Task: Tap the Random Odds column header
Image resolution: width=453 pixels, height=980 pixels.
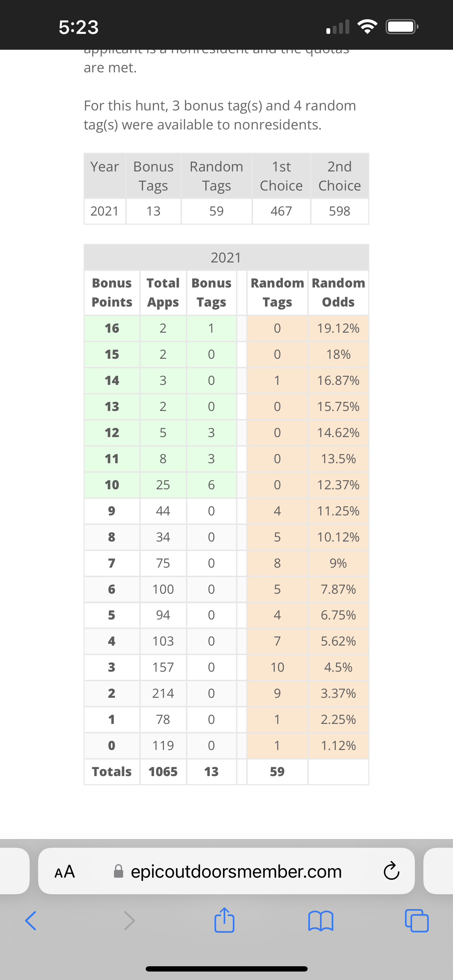Action: [338, 292]
